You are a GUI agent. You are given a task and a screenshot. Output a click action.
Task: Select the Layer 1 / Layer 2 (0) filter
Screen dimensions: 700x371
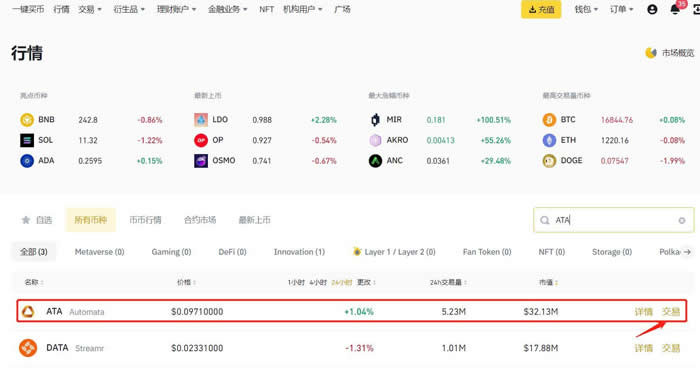tap(394, 252)
